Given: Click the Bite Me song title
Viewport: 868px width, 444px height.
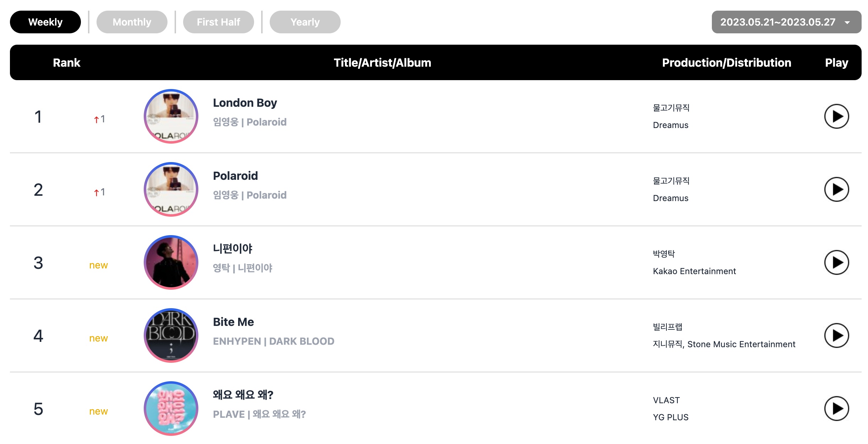Looking at the screenshot, I should tap(234, 322).
